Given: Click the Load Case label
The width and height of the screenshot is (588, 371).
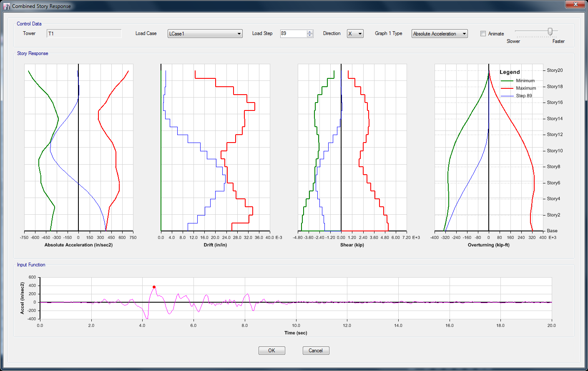Looking at the screenshot, I should [146, 33].
